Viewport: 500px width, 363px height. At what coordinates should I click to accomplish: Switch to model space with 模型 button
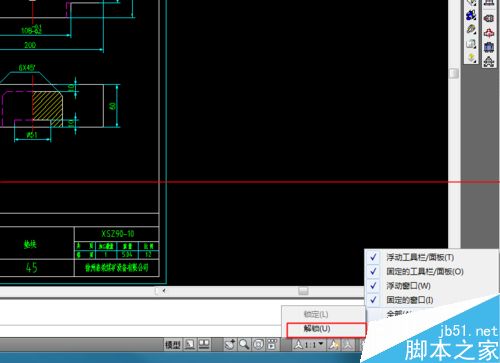173,345
